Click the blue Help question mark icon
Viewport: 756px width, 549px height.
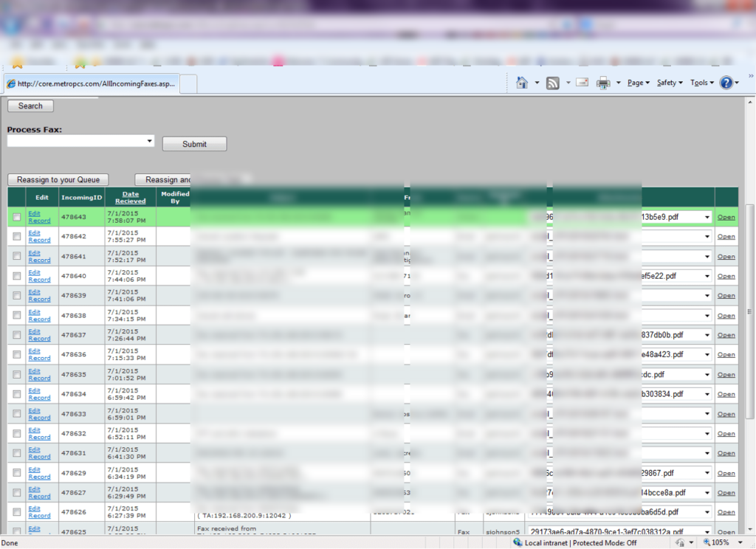(x=726, y=83)
